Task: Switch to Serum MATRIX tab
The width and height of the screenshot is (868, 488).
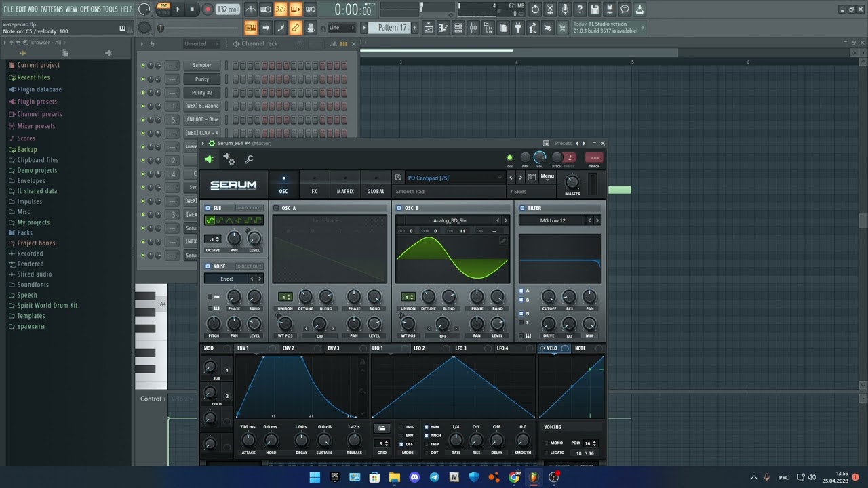Action: click(345, 184)
